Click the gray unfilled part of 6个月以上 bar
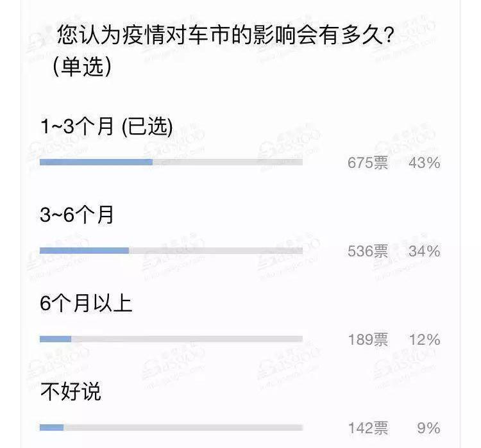The width and height of the screenshot is (481, 448). [x=186, y=338]
